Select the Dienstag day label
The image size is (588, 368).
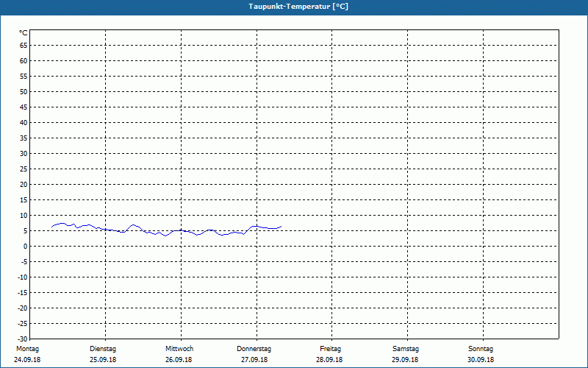pyautogui.click(x=103, y=349)
